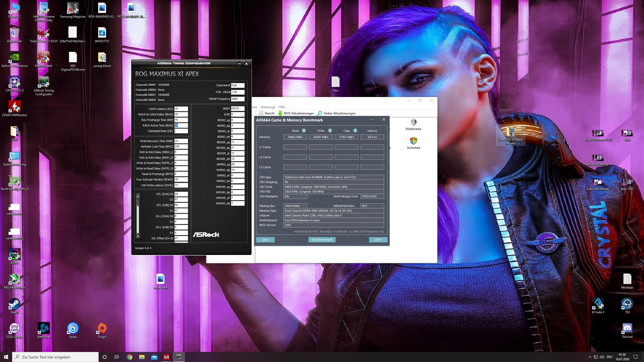Click BIOS Aktualisierungen green arrow icon

[280, 113]
